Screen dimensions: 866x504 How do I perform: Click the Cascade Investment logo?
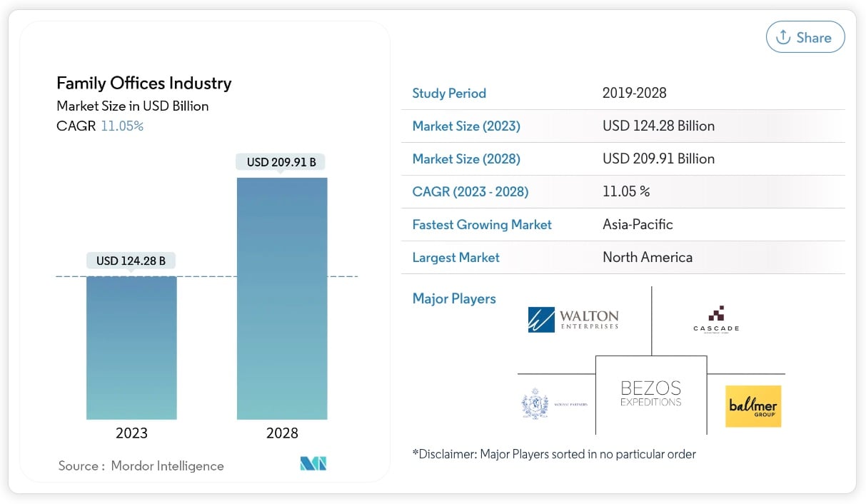tap(715, 319)
